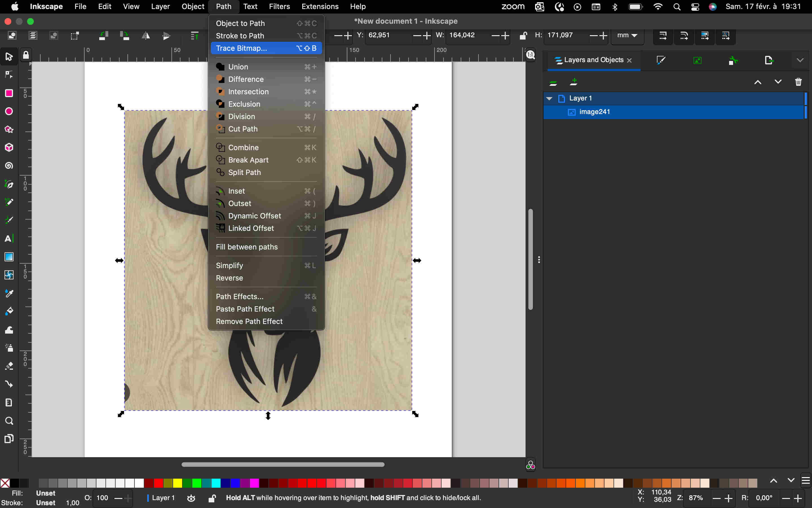This screenshot has height=508, width=812.
Task: Select the Dropper color picker tool
Action: click(x=9, y=293)
